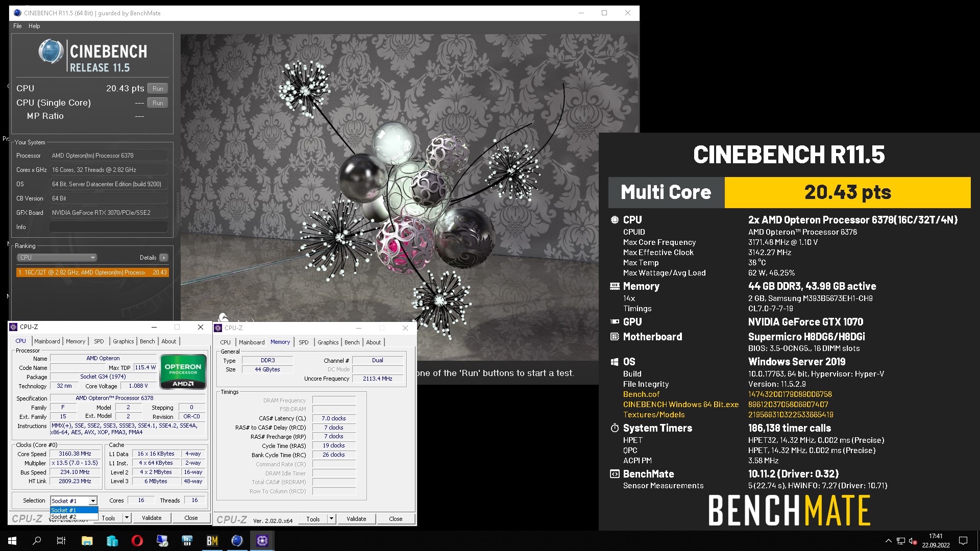Click Tools button in CPU-tab CPU-Z window
This screenshot has width=980, height=551.
tap(110, 518)
